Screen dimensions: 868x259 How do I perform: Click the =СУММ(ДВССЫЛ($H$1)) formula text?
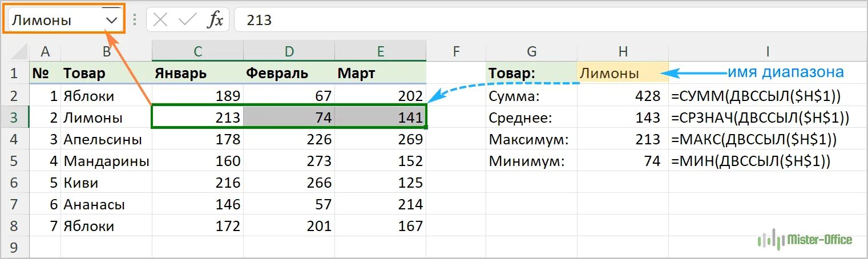click(x=757, y=96)
